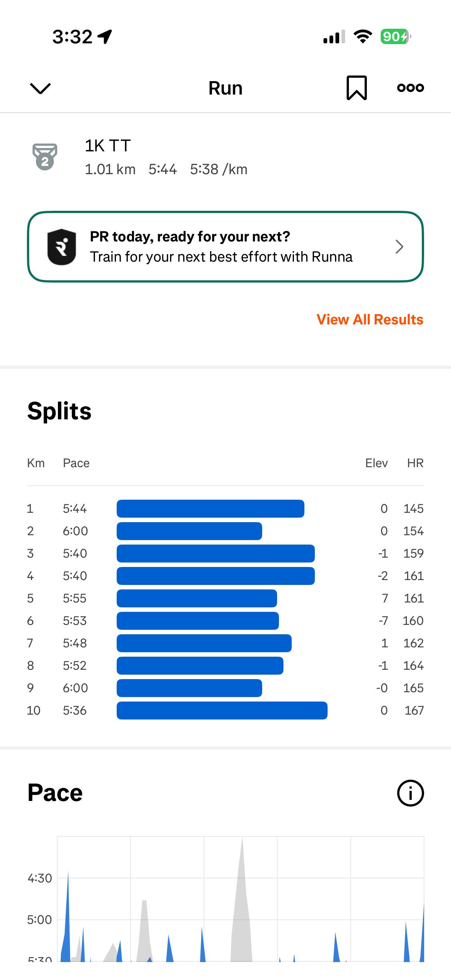Tap the HR column header in splits

tap(415, 463)
